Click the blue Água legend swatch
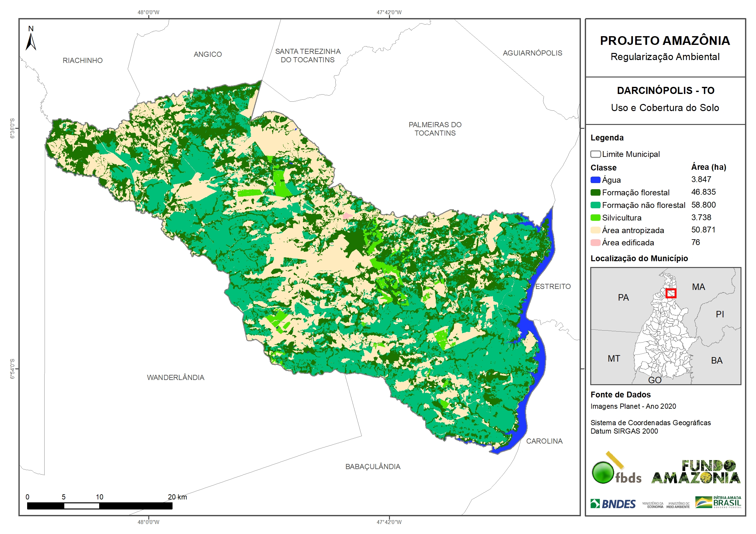 (595, 180)
